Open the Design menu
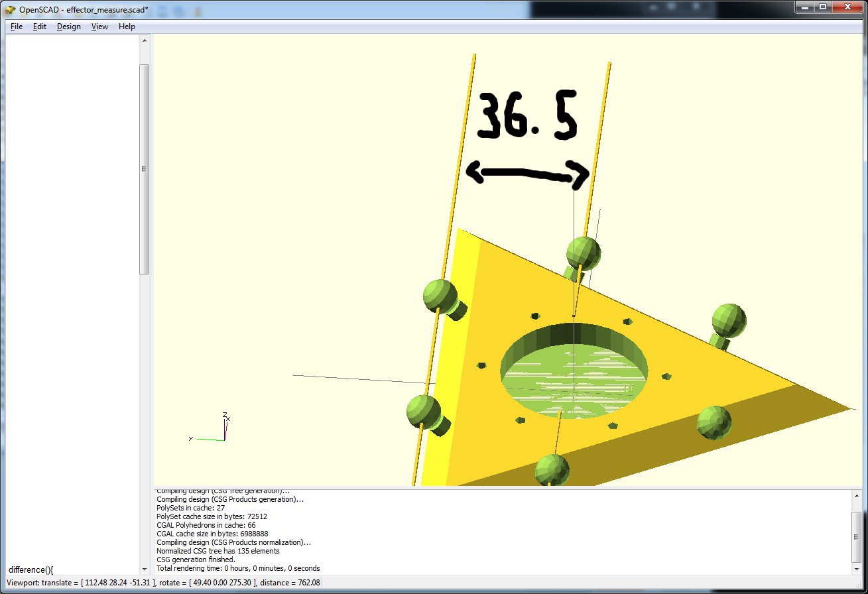 tap(68, 27)
